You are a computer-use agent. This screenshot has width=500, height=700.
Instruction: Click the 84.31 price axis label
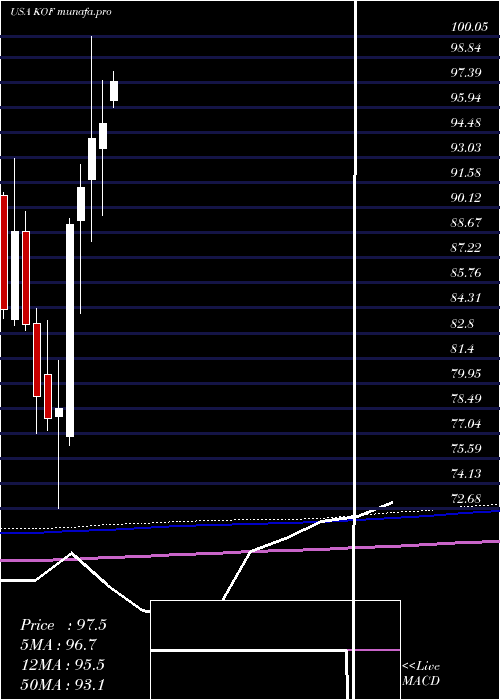(467, 298)
